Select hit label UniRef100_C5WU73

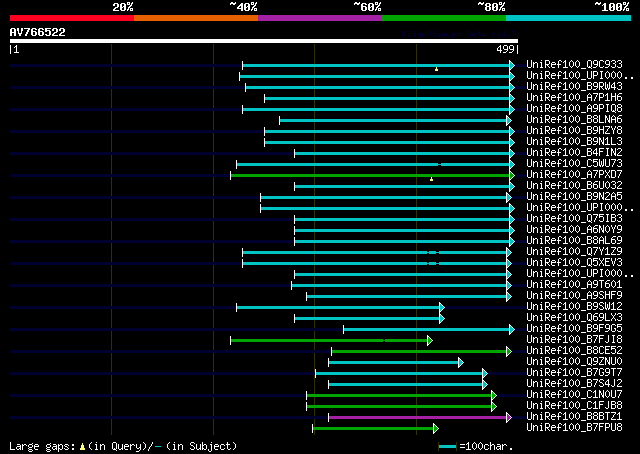574,164
